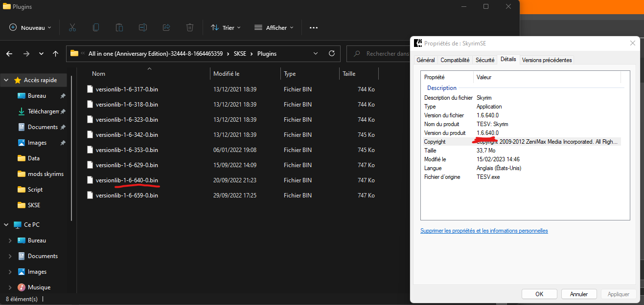Switch to the Compatibilité tab
Image resolution: width=644 pixels, height=305 pixels.
click(455, 60)
